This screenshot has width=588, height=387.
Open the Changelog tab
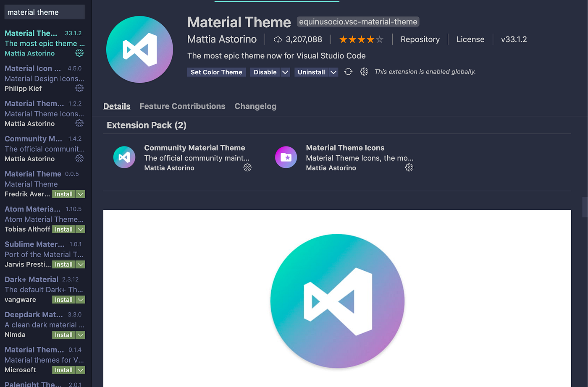click(x=255, y=106)
